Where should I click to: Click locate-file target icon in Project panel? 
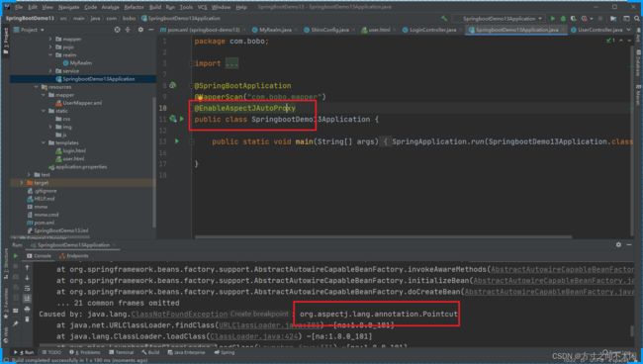tap(118, 30)
